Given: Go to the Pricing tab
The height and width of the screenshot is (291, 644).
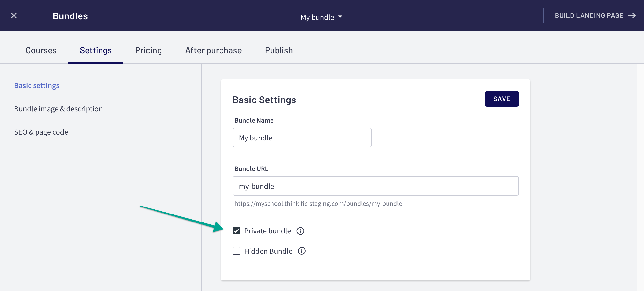Looking at the screenshot, I should (148, 50).
